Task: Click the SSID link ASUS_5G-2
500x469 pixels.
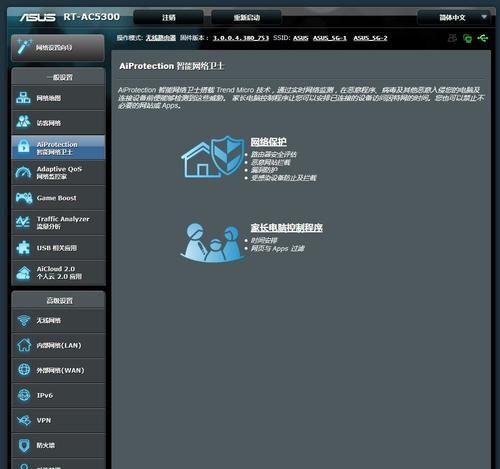Action: point(370,38)
